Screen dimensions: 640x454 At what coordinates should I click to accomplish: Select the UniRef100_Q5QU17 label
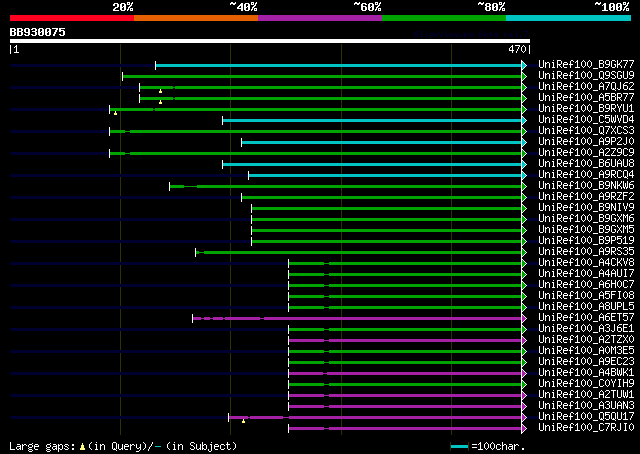click(586, 417)
